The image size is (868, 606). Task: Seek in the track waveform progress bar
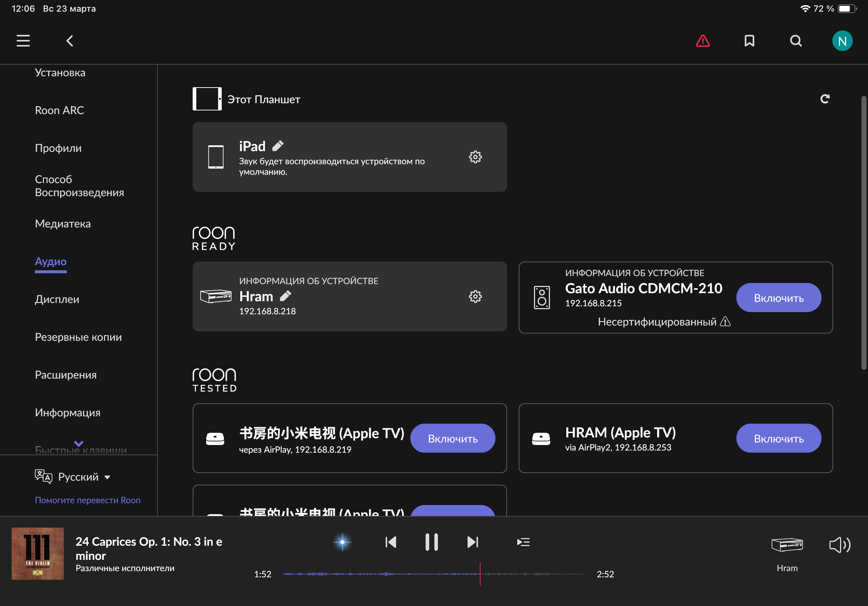coord(434,574)
